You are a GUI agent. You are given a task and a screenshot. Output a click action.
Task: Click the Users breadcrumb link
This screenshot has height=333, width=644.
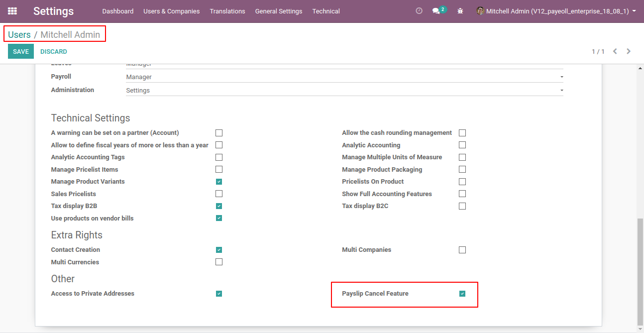click(19, 35)
